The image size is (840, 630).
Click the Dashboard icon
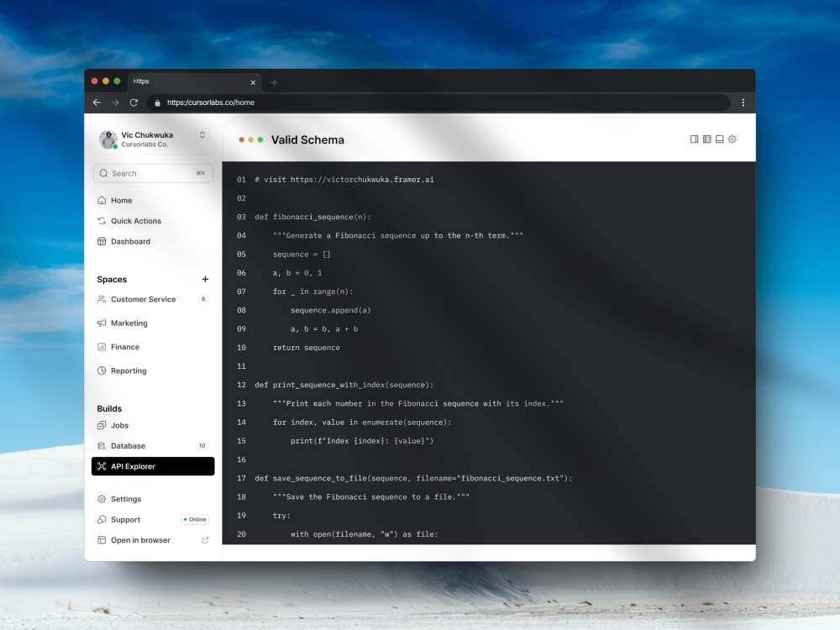[x=102, y=242]
